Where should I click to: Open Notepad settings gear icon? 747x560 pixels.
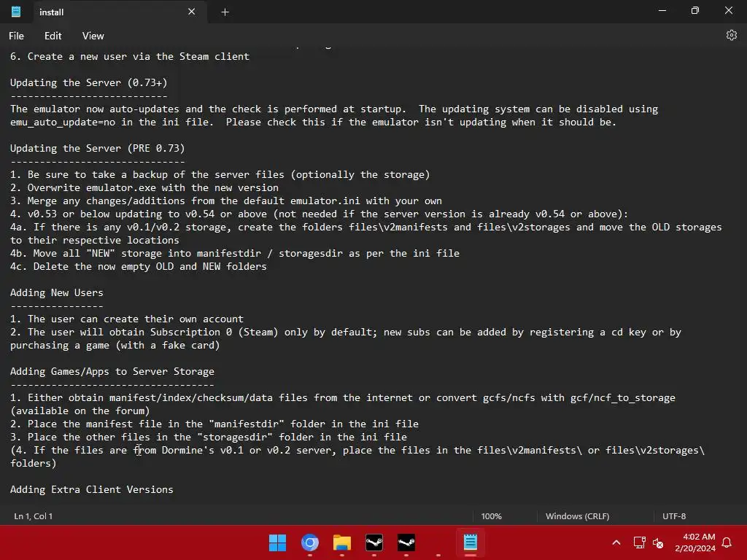click(731, 36)
